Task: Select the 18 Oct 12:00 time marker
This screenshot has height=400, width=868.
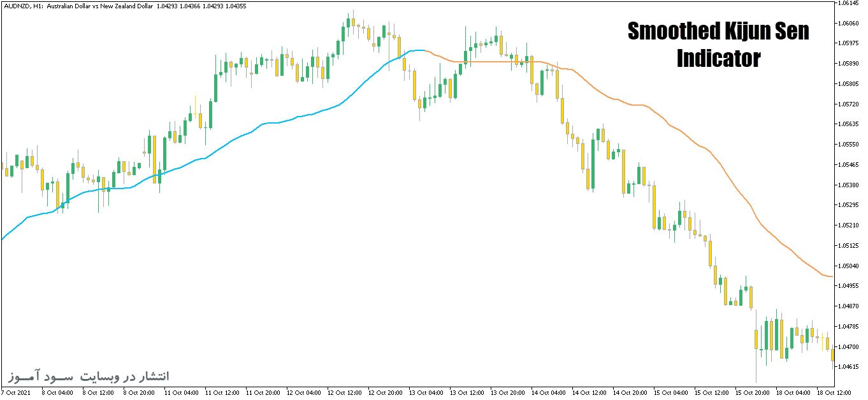Action: coord(835,393)
